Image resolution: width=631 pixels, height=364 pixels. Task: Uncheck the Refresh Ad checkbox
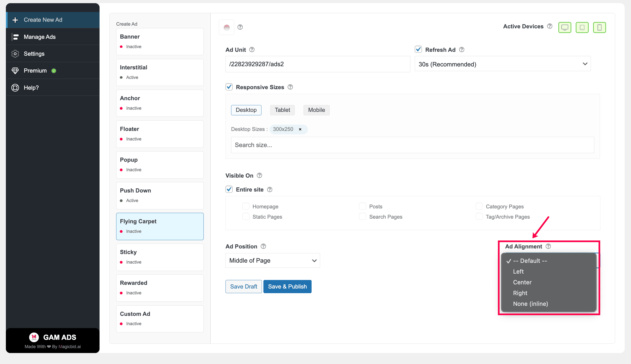click(418, 49)
